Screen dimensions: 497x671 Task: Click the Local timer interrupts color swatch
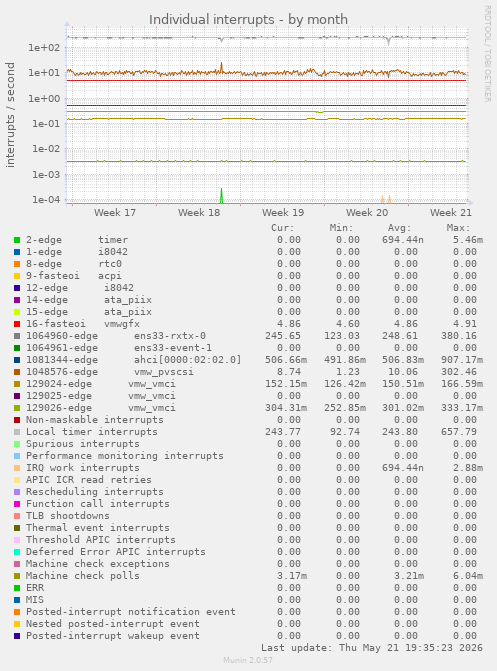pyautogui.click(x=17, y=432)
